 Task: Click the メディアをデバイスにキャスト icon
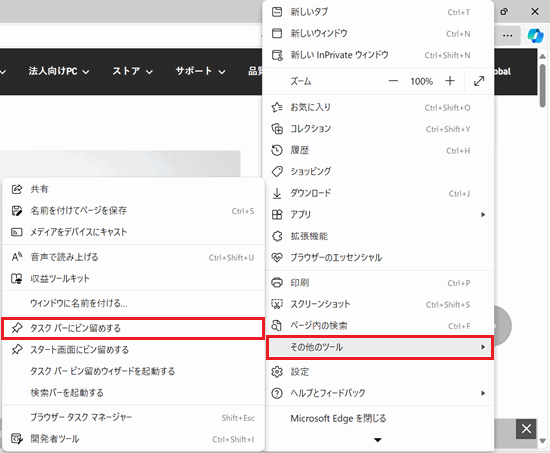[x=17, y=232]
